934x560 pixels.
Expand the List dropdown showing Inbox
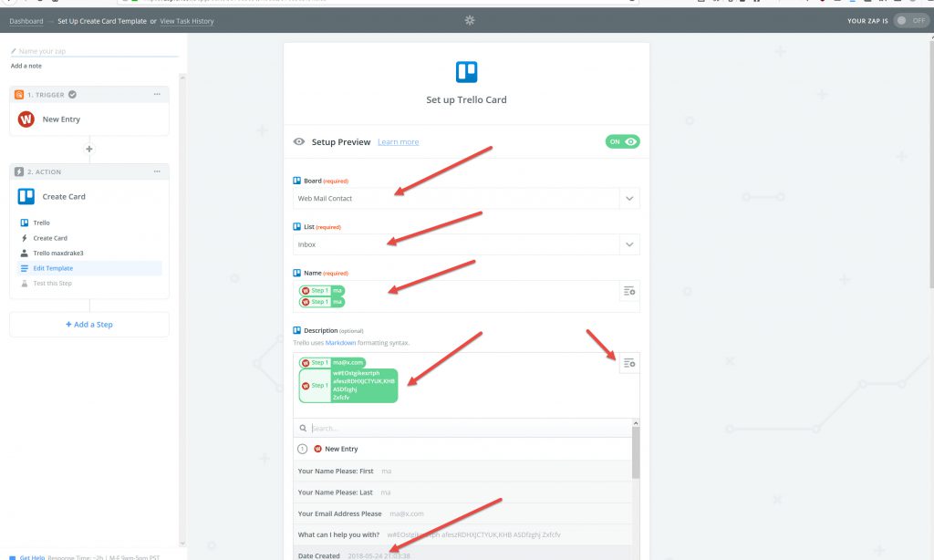click(628, 244)
